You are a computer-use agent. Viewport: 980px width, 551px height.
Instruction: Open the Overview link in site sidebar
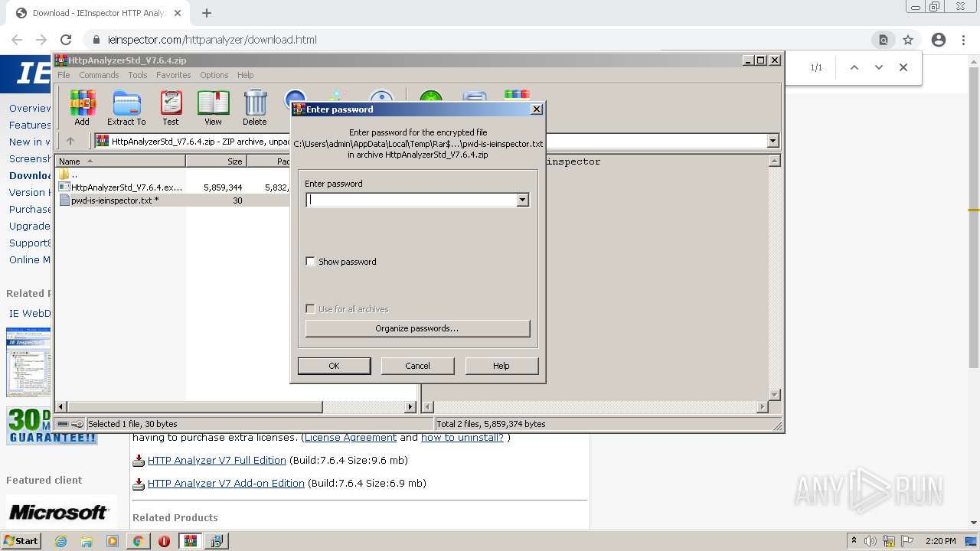click(x=30, y=108)
